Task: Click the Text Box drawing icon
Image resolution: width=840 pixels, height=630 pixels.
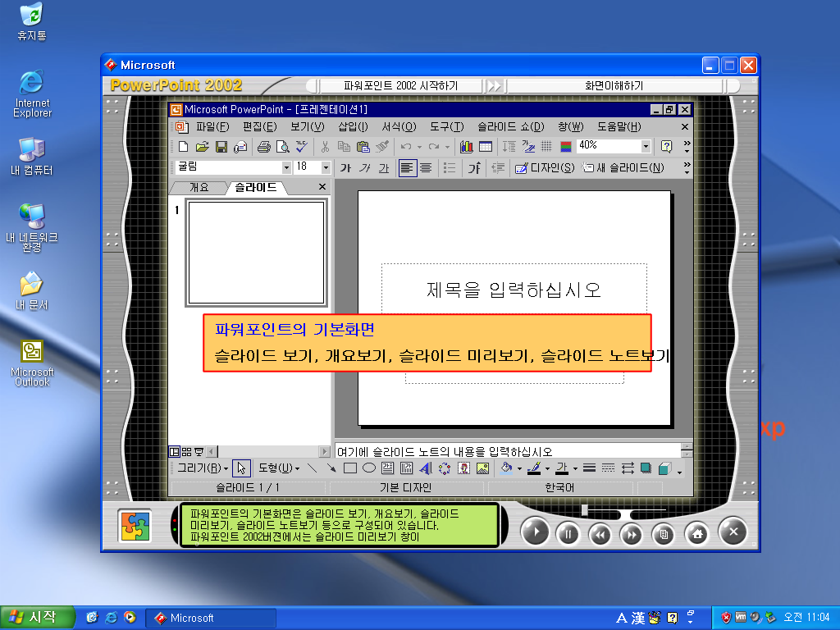Action: click(x=387, y=468)
